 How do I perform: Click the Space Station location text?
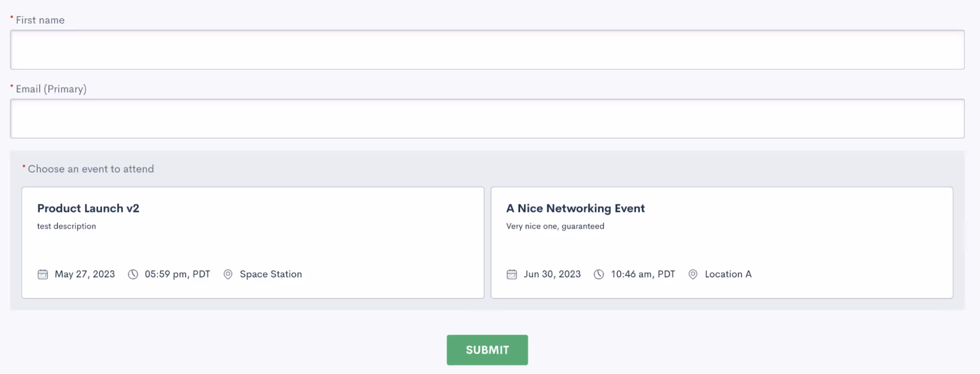click(x=271, y=274)
